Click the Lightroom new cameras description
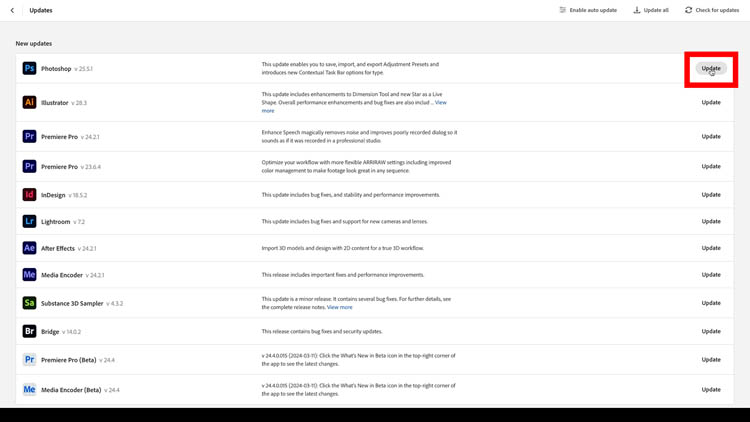This screenshot has height=422, width=750. point(344,222)
